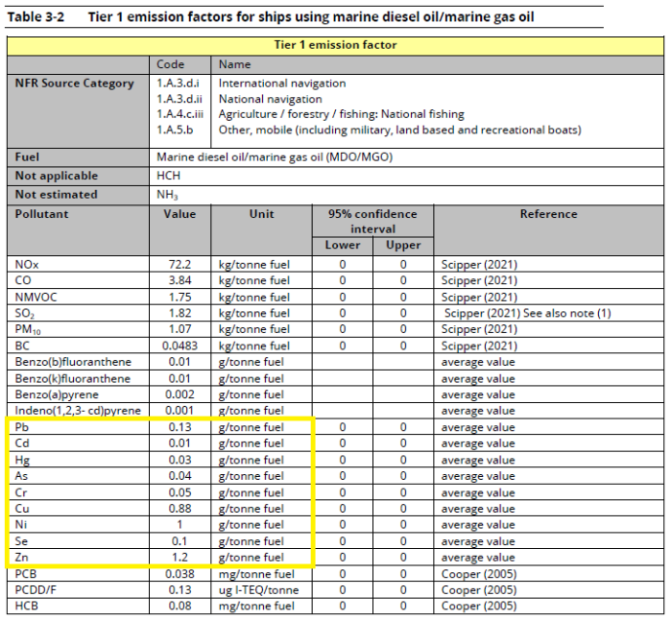Select the NH3 cell in Not estimated row

point(169,195)
